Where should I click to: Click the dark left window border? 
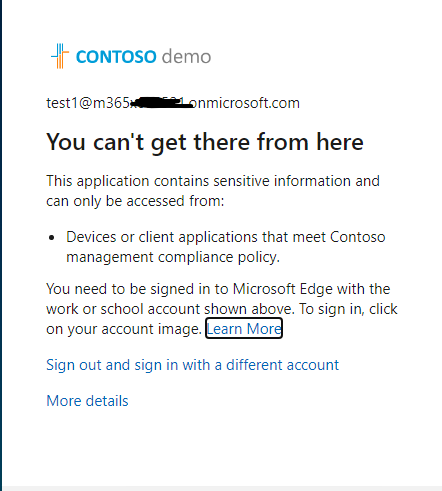[x=1, y=245]
